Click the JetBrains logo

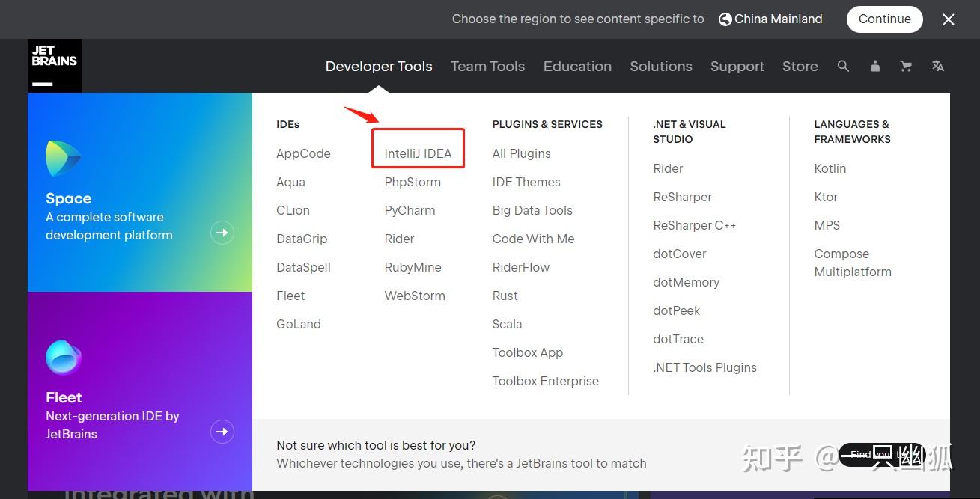tap(55, 66)
